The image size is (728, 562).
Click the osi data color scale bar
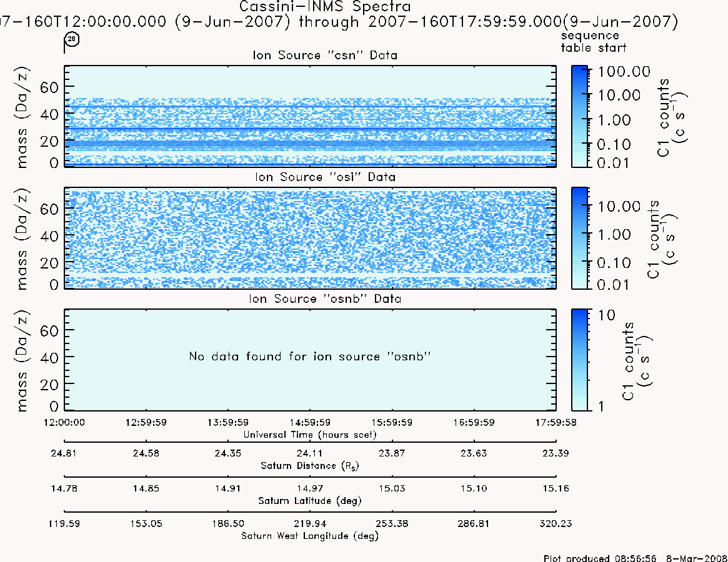pyautogui.click(x=579, y=238)
